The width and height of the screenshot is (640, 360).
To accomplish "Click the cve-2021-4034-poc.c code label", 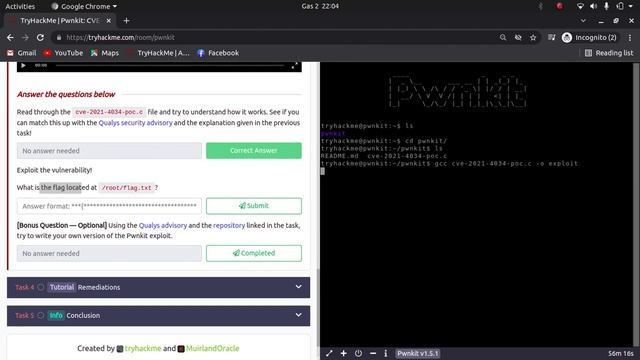I will [109, 112].
